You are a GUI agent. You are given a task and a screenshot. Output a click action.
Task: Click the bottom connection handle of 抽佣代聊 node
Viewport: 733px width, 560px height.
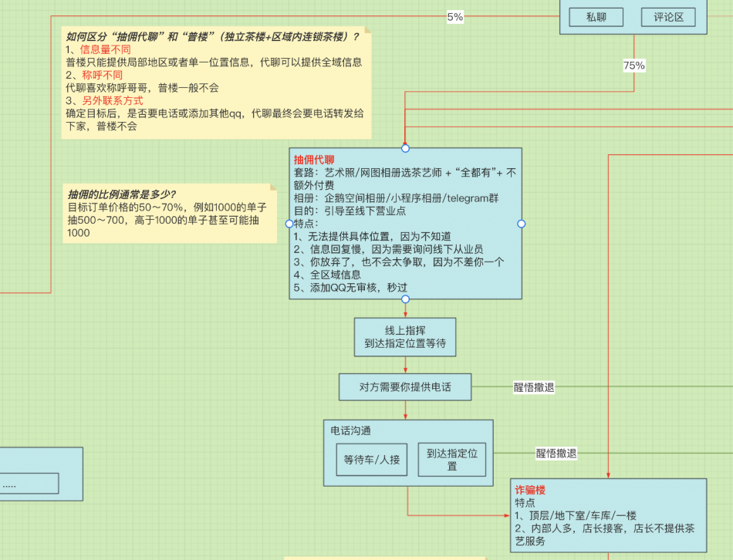405,299
